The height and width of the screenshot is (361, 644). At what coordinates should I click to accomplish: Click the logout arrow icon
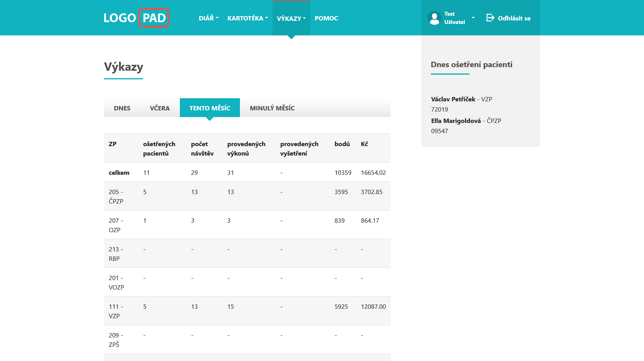coord(490,18)
